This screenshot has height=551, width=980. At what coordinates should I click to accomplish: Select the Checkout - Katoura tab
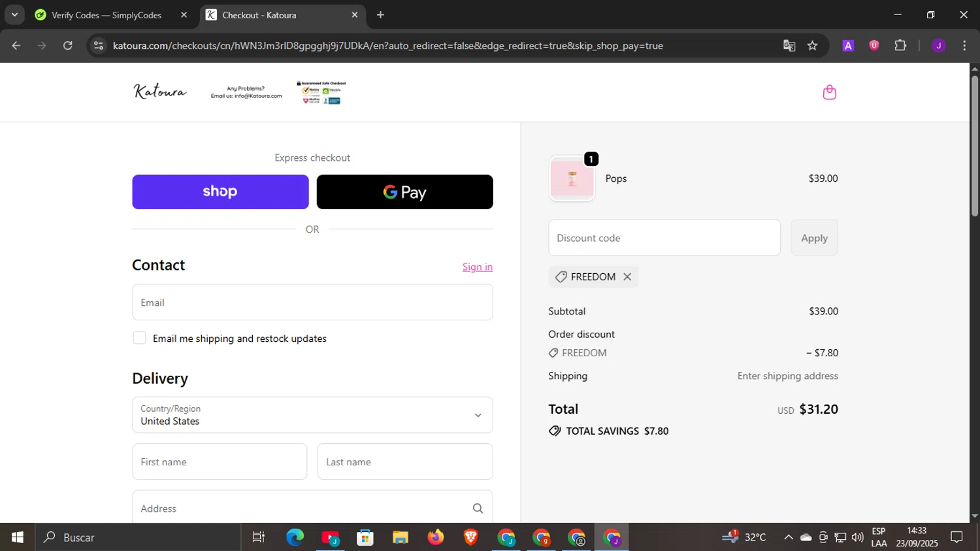(283, 15)
